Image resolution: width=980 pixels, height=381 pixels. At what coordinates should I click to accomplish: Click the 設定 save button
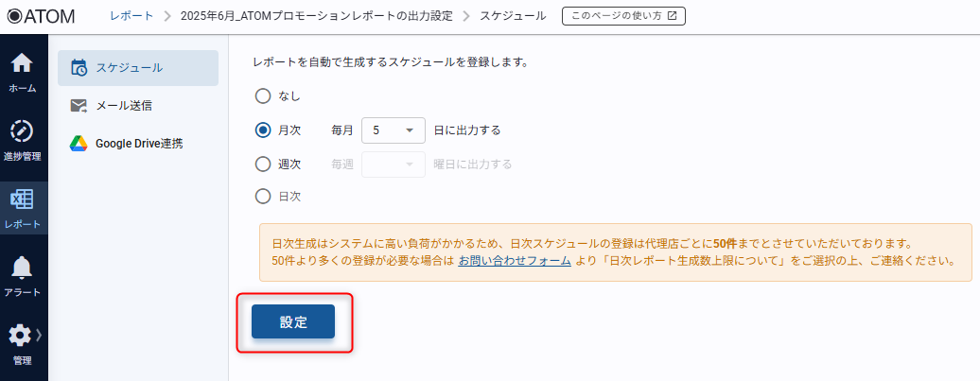point(293,321)
